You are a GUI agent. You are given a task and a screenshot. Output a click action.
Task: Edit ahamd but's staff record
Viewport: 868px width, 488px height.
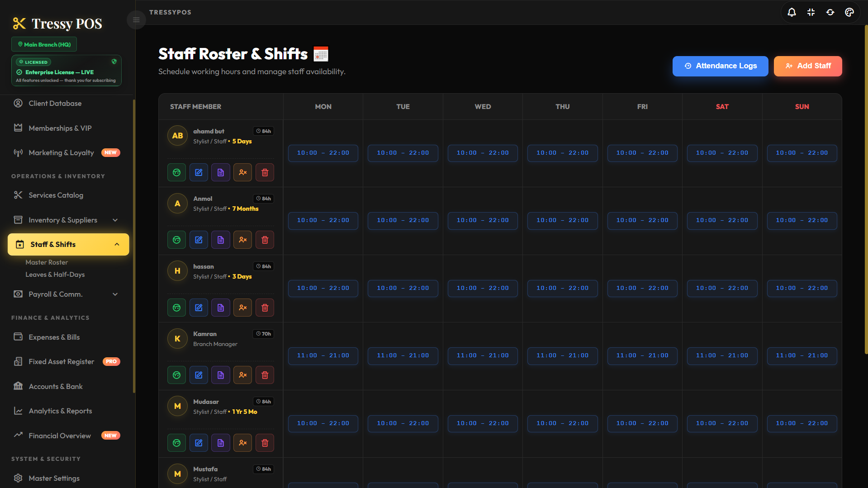click(x=199, y=172)
